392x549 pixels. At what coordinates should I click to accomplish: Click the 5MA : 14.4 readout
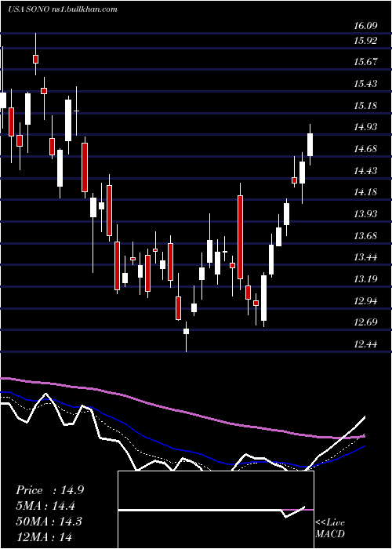coord(45,506)
